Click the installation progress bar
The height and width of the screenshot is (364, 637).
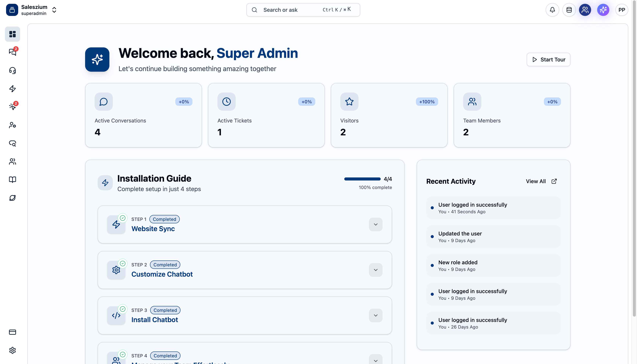pos(362,179)
